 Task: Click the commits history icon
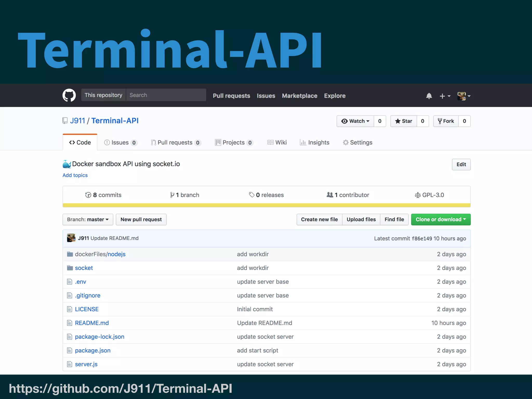click(88, 195)
